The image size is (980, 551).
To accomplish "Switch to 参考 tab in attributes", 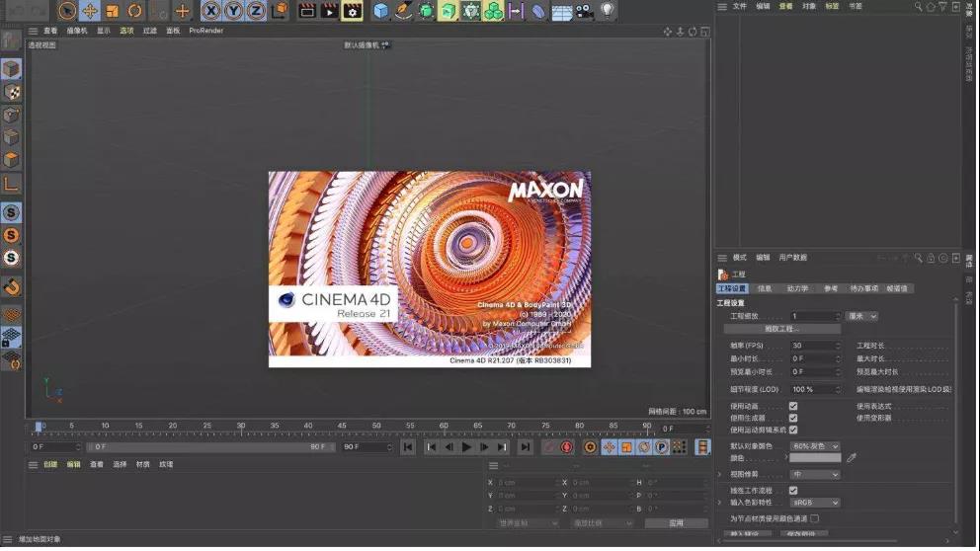I will 831,288.
